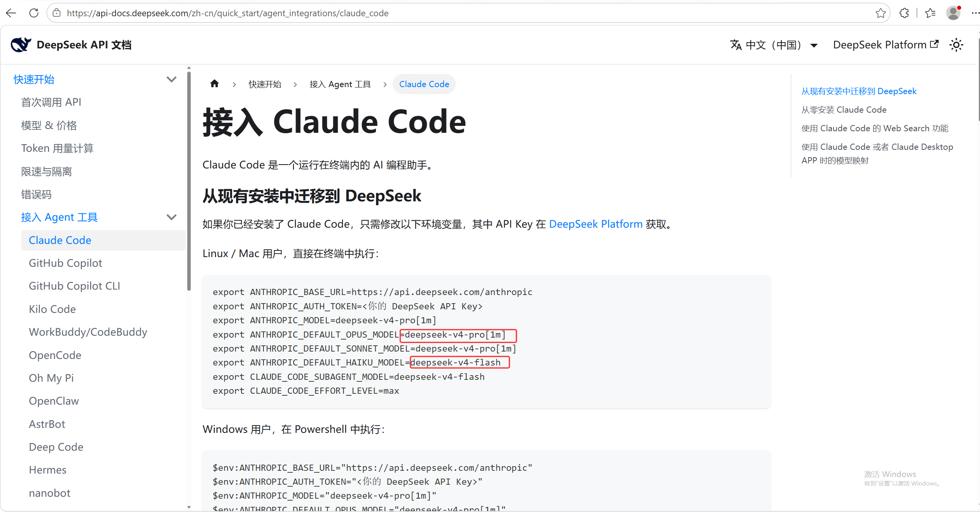Open the browser profile avatar
Viewport: 980px width, 513px height.
coord(953,13)
